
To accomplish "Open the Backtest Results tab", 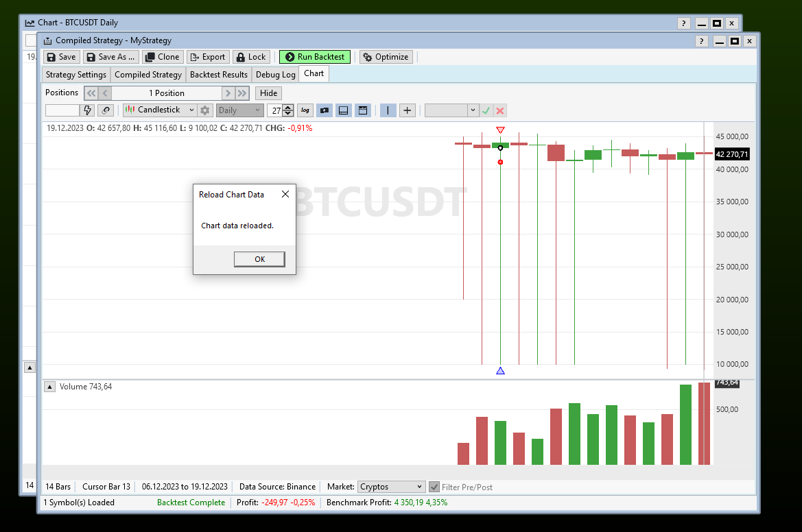I will (218, 75).
